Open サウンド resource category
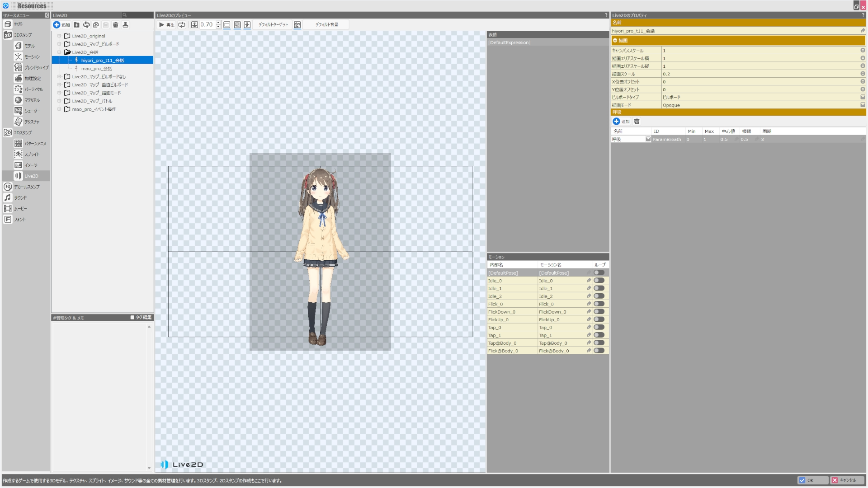This screenshot has width=868, height=488. 15,198
